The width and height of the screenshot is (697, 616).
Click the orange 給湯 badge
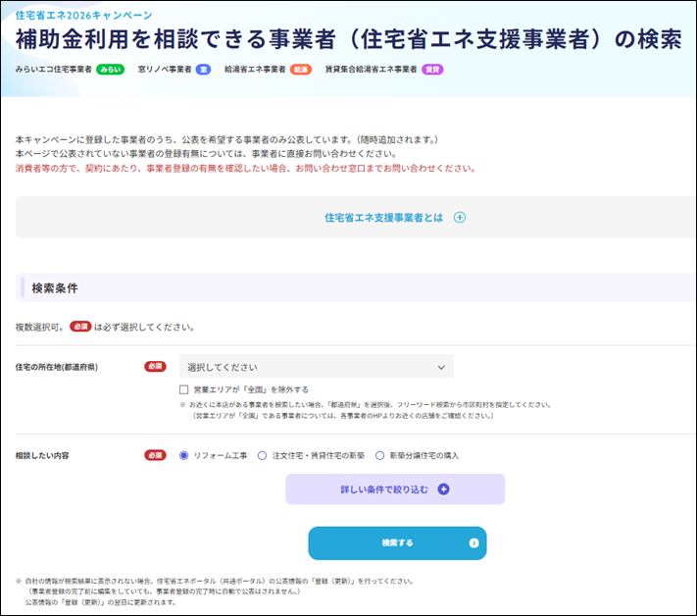(300, 70)
